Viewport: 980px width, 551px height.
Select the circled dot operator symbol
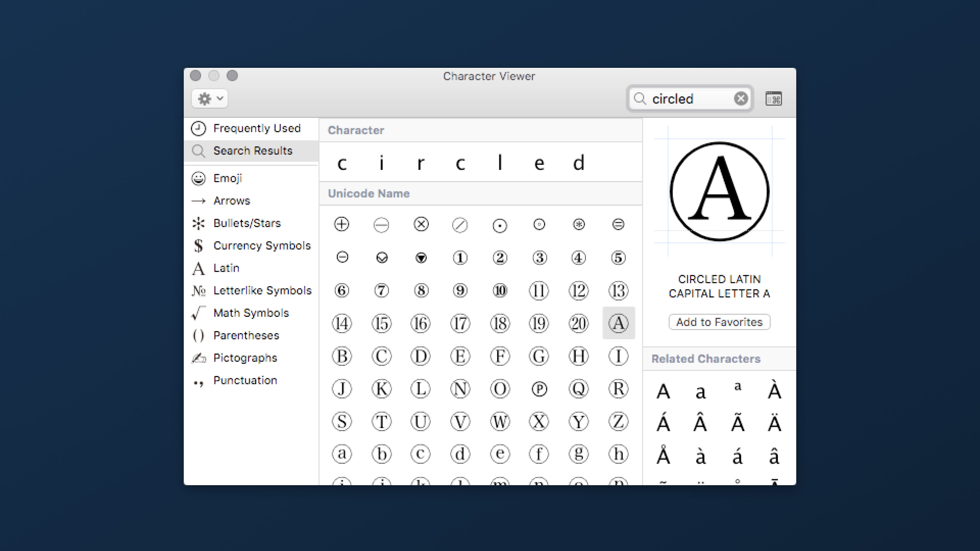tap(499, 226)
